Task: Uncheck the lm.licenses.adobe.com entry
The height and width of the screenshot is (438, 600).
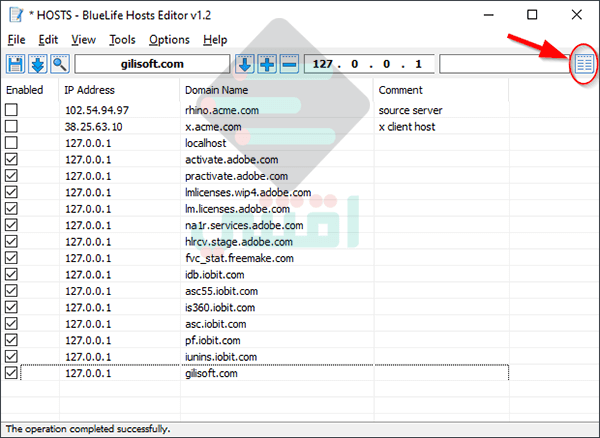Action: [x=11, y=208]
